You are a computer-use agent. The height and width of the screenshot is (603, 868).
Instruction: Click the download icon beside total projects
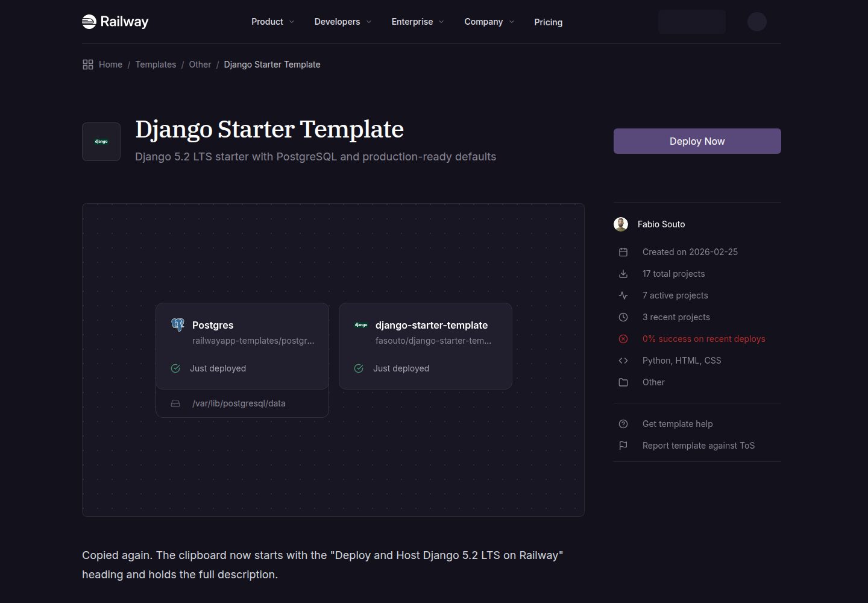point(623,274)
